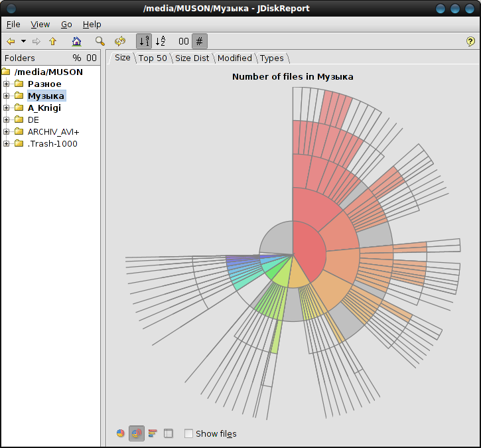
Task: Select the Разное folder
Action: pos(44,84)
